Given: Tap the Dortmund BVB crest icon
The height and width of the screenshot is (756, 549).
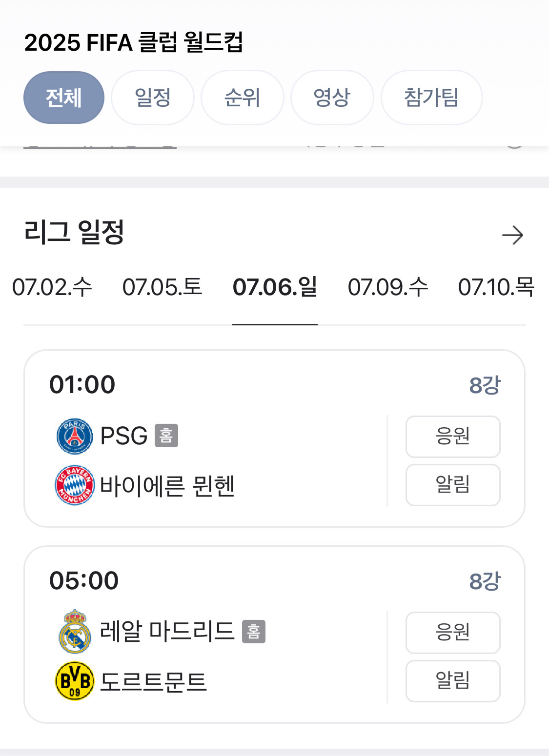Looking at the screenshot, I should 75,681.
